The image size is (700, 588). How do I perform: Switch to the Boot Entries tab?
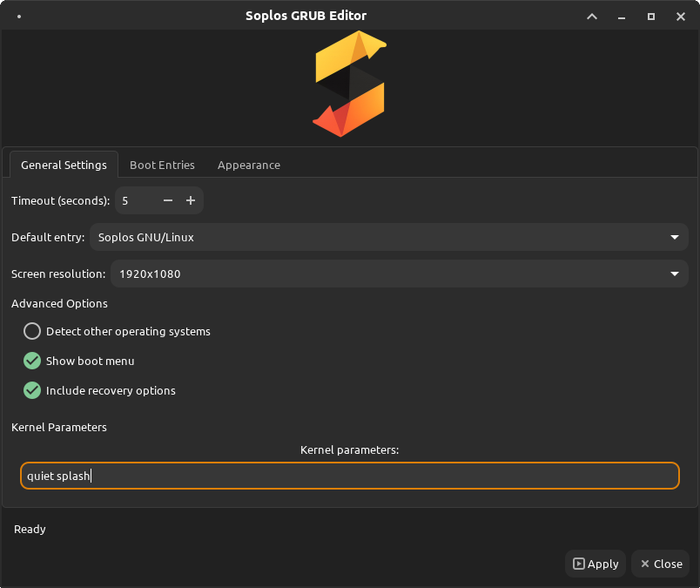[162, 165]
